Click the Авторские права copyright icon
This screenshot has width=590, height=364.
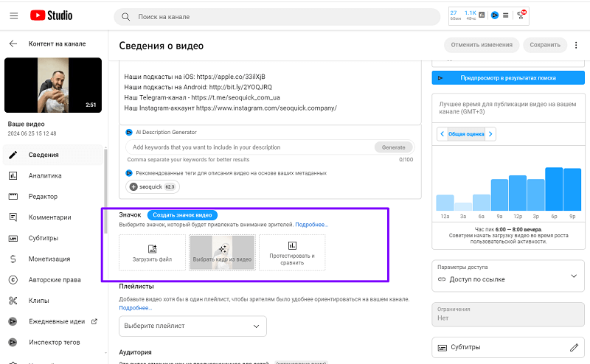coord(13,280)
